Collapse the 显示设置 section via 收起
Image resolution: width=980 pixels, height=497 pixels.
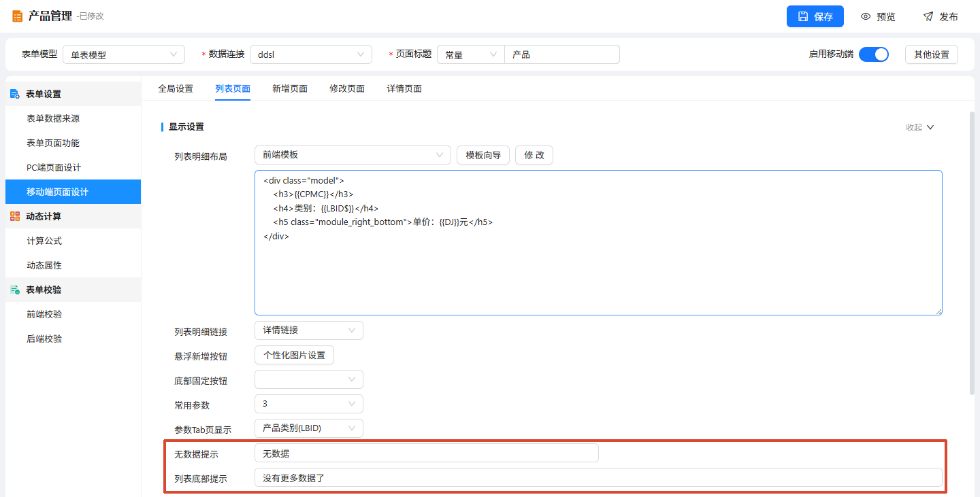point(919,127)
